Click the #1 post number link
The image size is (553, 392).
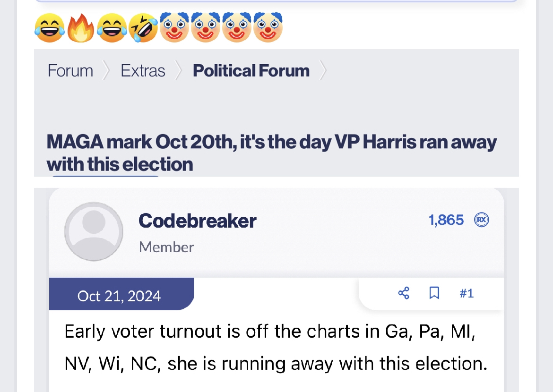pyautogui.click(x=467, y=293)
